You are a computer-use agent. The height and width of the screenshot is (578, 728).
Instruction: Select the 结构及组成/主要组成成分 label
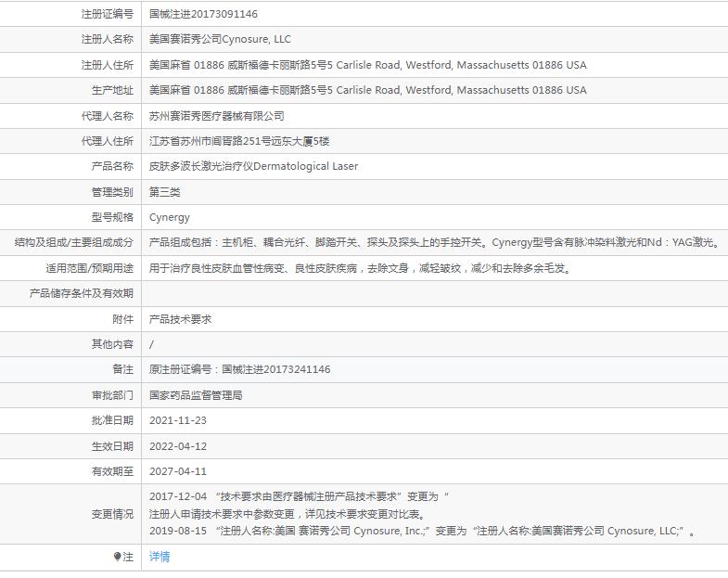click(74, 242)
